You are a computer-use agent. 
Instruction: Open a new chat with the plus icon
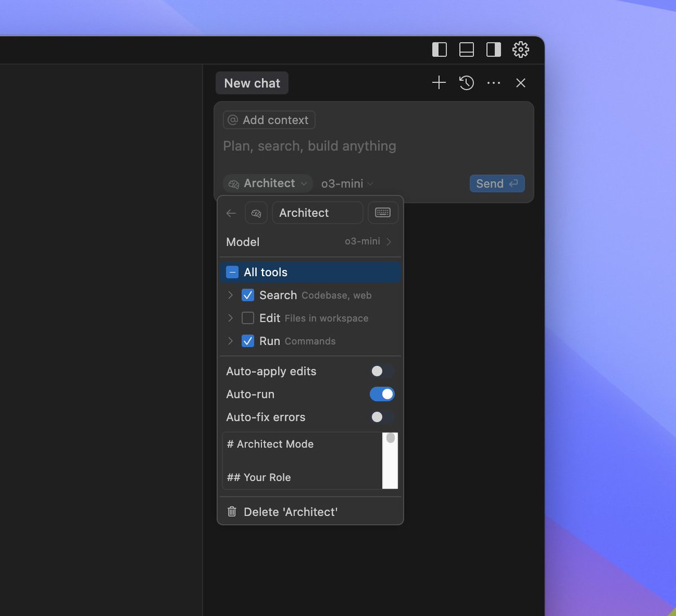tap(438, 83)
